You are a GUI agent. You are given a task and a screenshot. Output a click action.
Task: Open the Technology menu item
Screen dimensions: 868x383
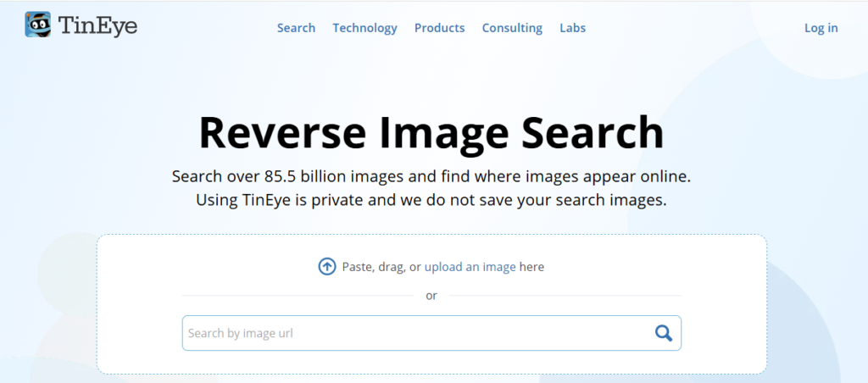(x=364, y=28)
